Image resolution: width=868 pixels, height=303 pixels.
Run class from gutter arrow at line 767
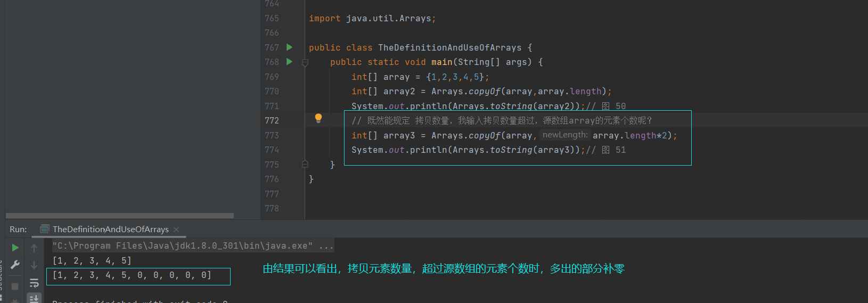[289, 47]
